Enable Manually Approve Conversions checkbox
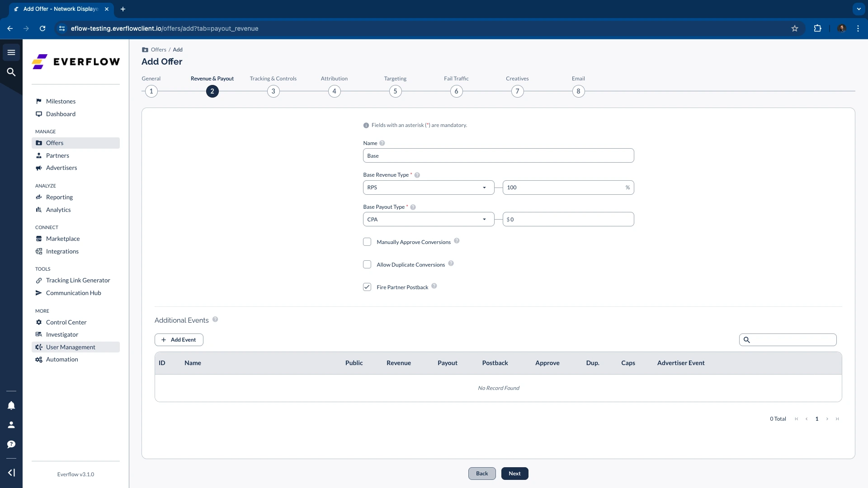The width and height of the screenshot is (868, 488). [x=367, y=242]
